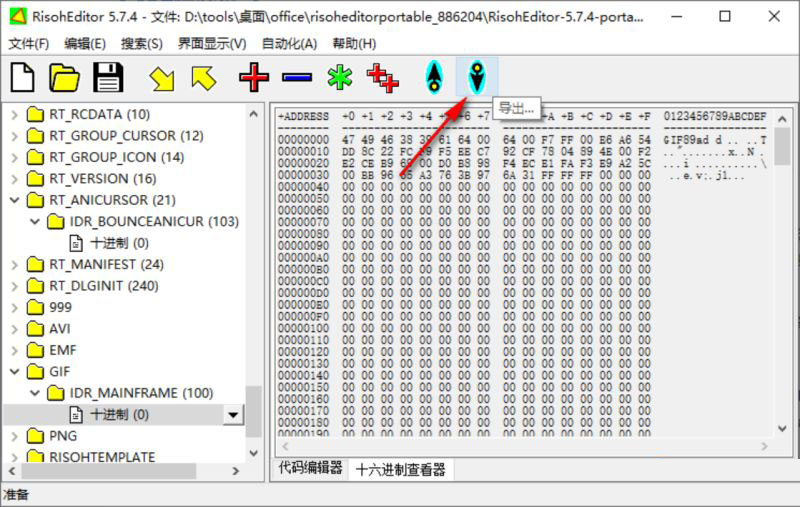Select 十进制 (0) under IDR_MAINFRAME

(119, 415)
